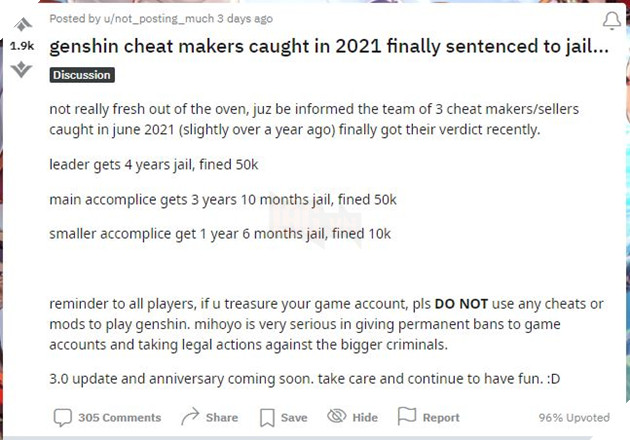Select the Discussion flair tag

[82, 75]
